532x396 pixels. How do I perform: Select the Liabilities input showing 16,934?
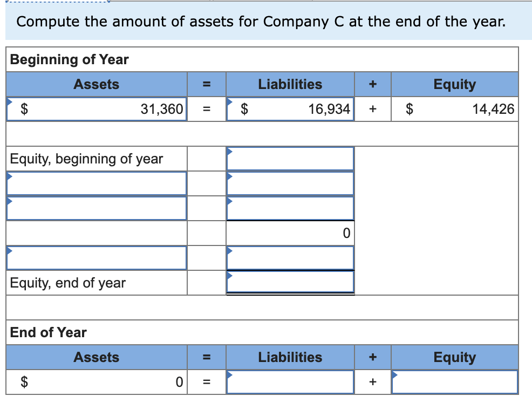click(x=290, y=109)
